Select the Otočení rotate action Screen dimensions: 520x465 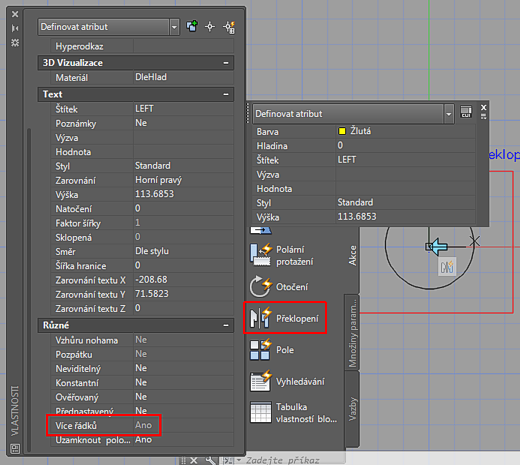click(x=279, y=286)
